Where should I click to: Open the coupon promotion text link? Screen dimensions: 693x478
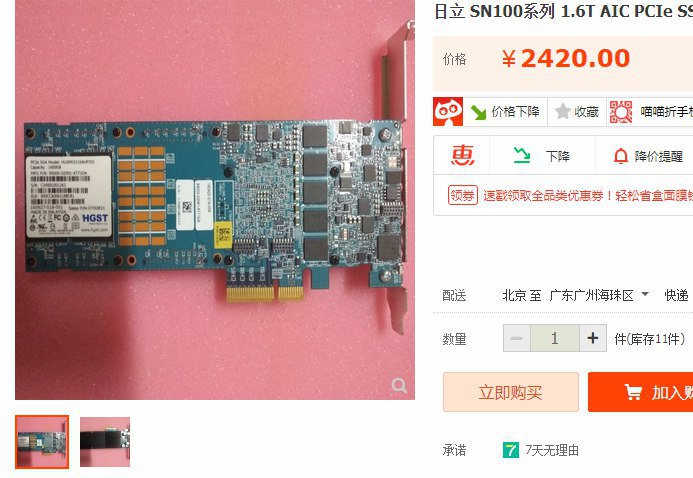tap(588, 195)
